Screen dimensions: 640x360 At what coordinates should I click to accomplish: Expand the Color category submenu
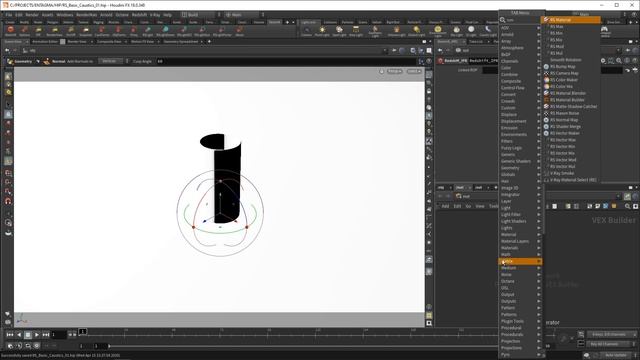point(520,68)
